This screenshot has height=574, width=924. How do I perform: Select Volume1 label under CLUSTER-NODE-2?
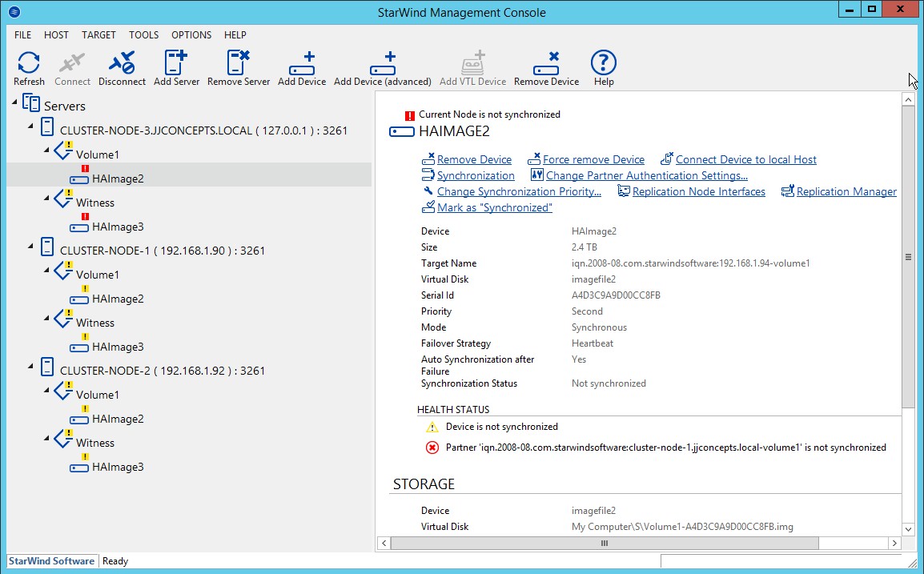point(98,395)
